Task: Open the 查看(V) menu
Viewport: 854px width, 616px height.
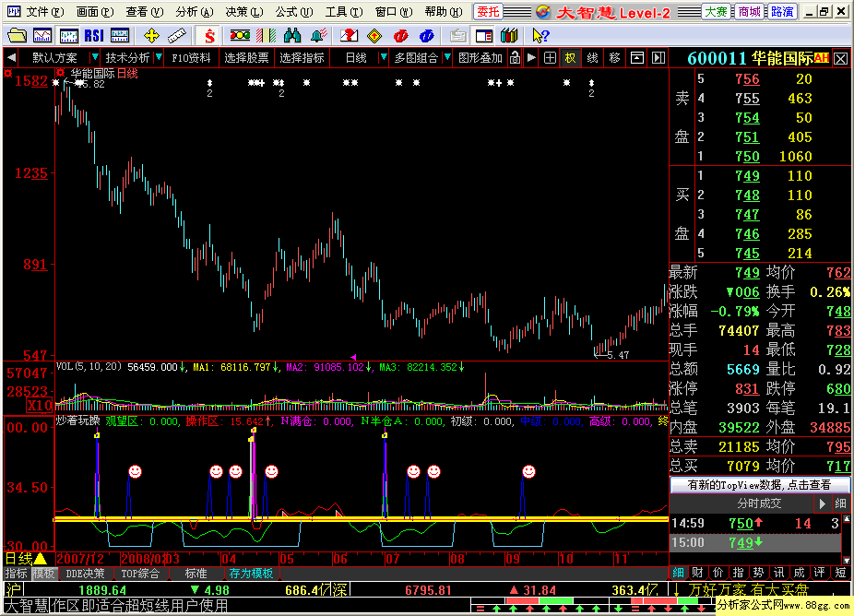Action: pos(144,11)
